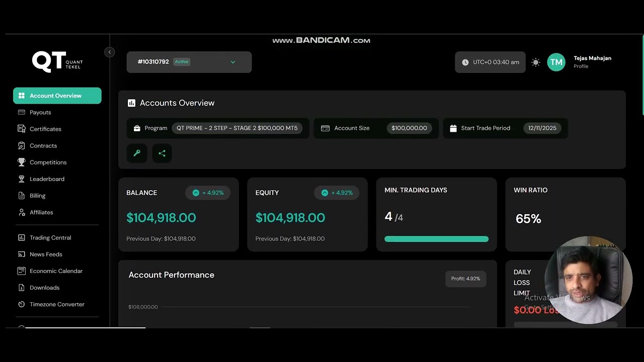Open Downloads page

pyautogui.click(x=44, y=288)
